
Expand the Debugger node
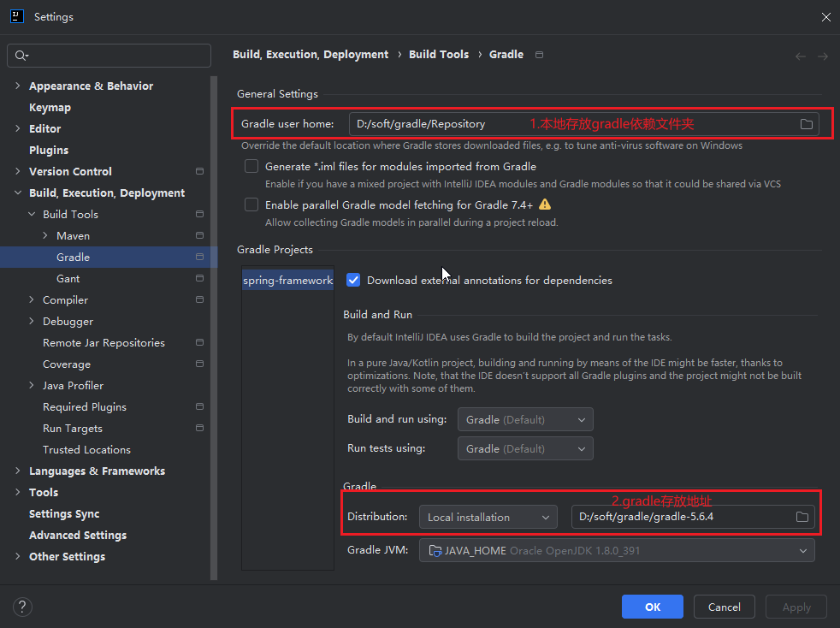pyautogui.click(x=32, y=322)
